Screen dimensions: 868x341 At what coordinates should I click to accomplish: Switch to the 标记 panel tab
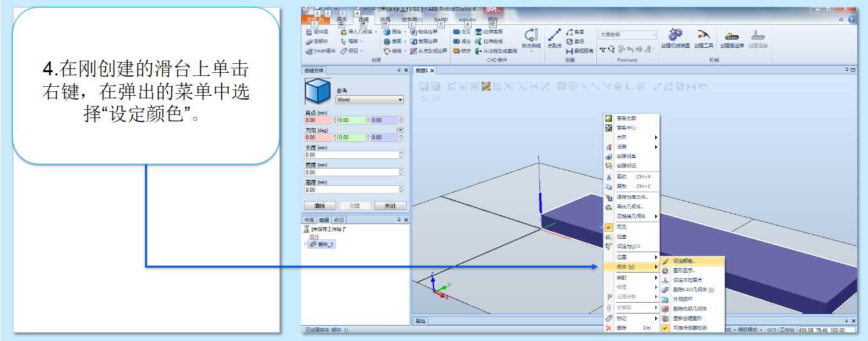click(x=339, y=220)
